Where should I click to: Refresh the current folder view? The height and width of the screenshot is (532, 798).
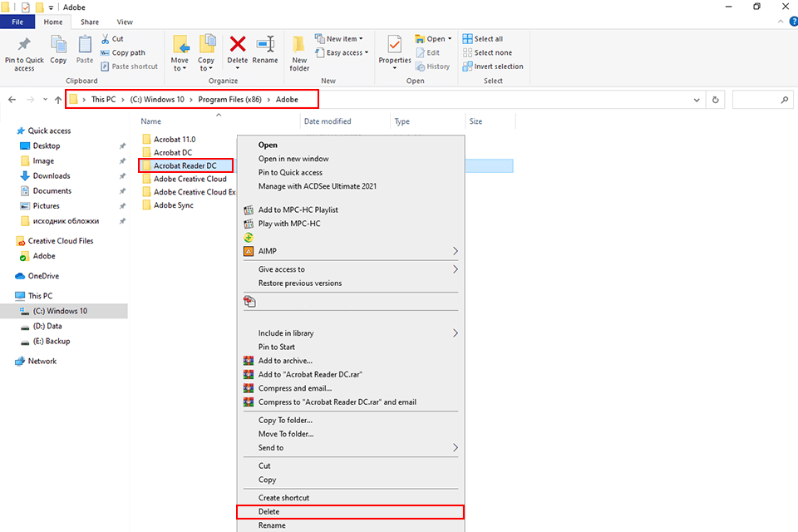[x=715, y=100]
